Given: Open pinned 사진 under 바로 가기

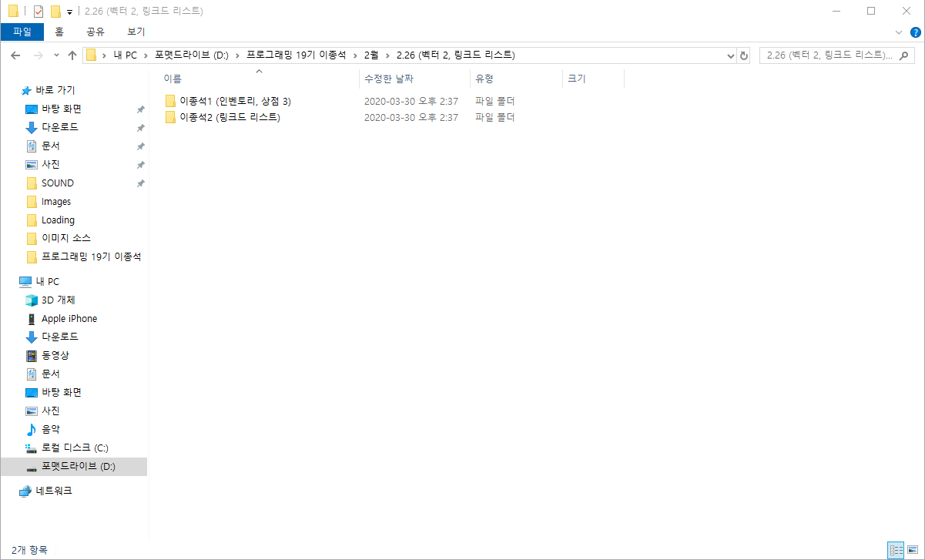Looking at the screenshot, I should pyautogui.click(x=50, y=164).
